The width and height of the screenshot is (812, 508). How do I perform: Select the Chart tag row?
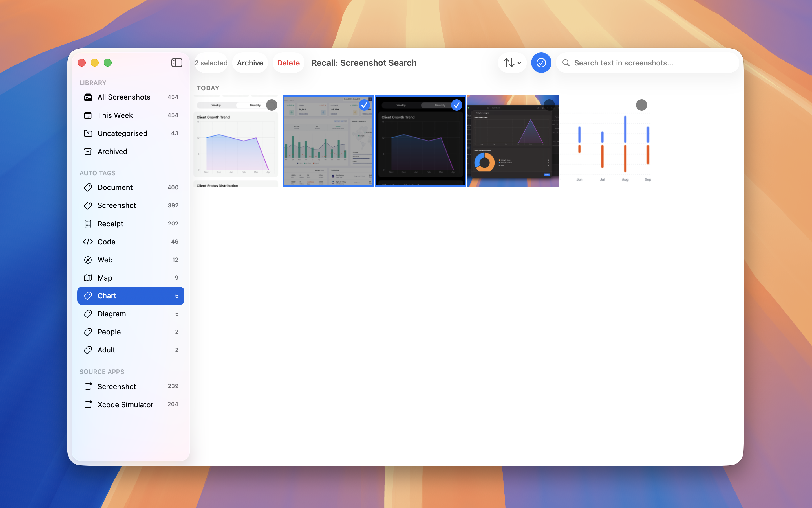pyautogui.click(x=131, y=296)
